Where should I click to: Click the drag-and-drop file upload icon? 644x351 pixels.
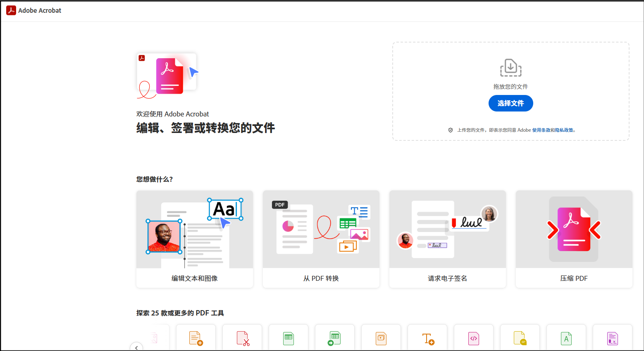(x=511, y=68)
